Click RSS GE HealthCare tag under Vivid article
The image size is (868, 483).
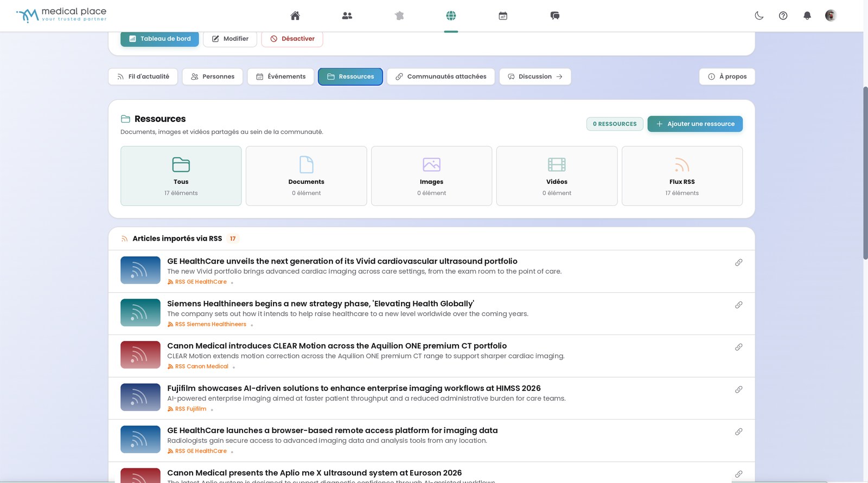(x=197, y=282)
